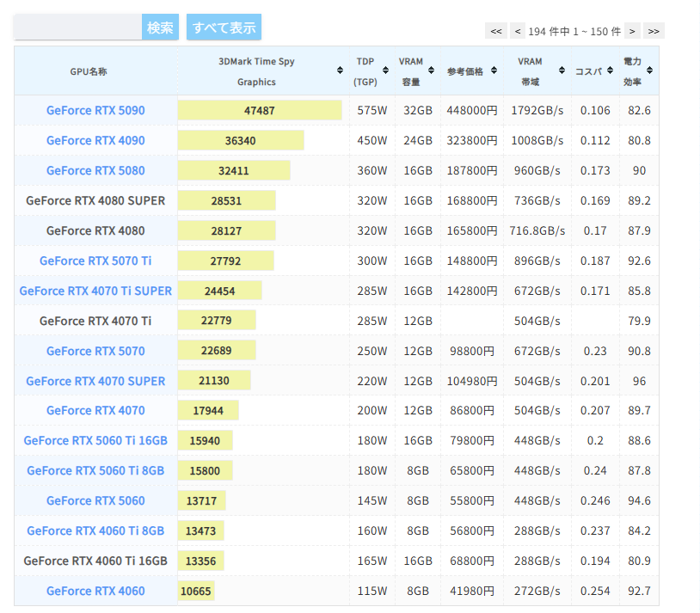Open the GeForce RTX 5080 link
The width and height of the screenshot is (700, 613).
(x=95, y=170)
